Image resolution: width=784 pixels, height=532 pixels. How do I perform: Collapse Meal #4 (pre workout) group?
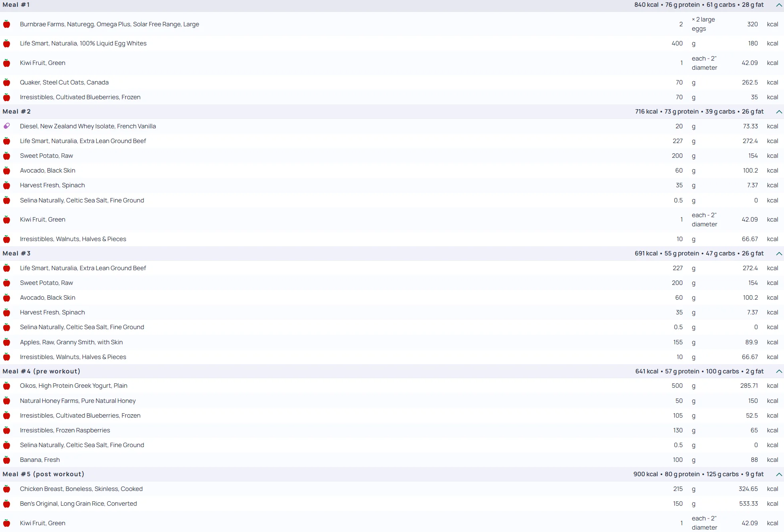tap(779, 371)
